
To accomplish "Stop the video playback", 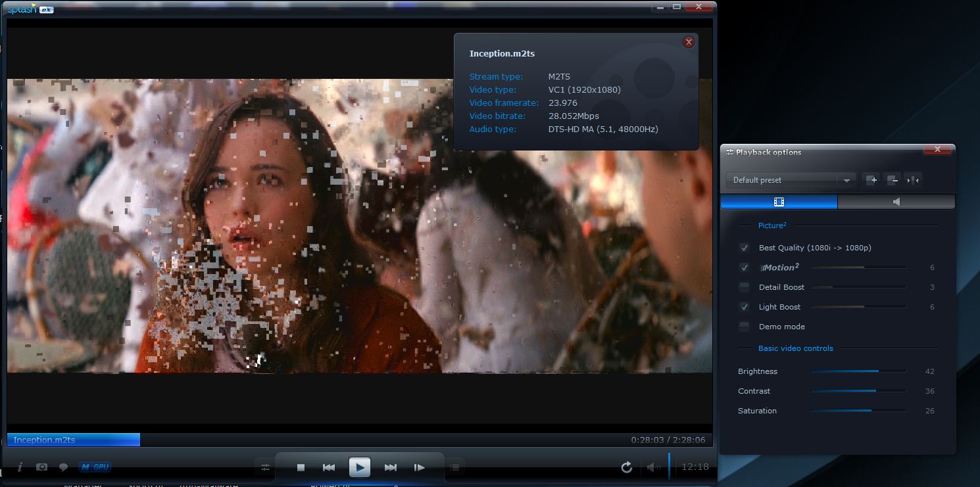I will [x=301, y=467].
